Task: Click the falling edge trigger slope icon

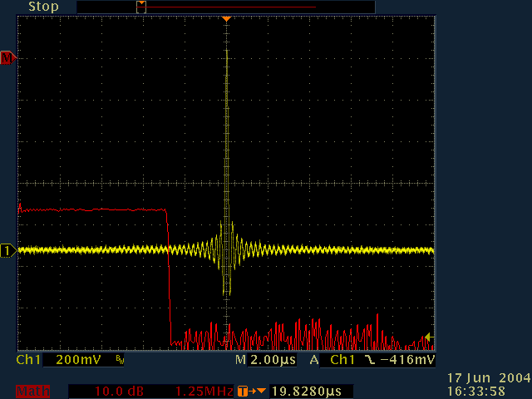Action: (x=367, y=361)
